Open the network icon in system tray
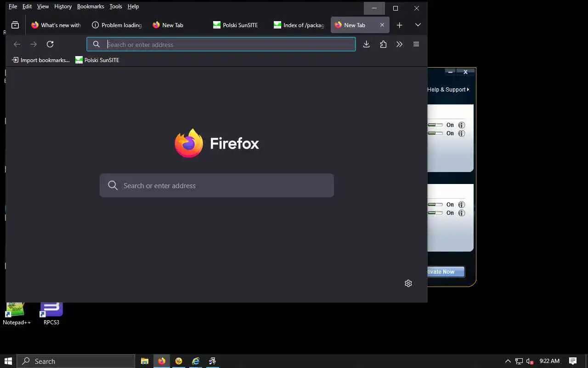The width and height of the screenshot is (588, 368). pos(519,361)
